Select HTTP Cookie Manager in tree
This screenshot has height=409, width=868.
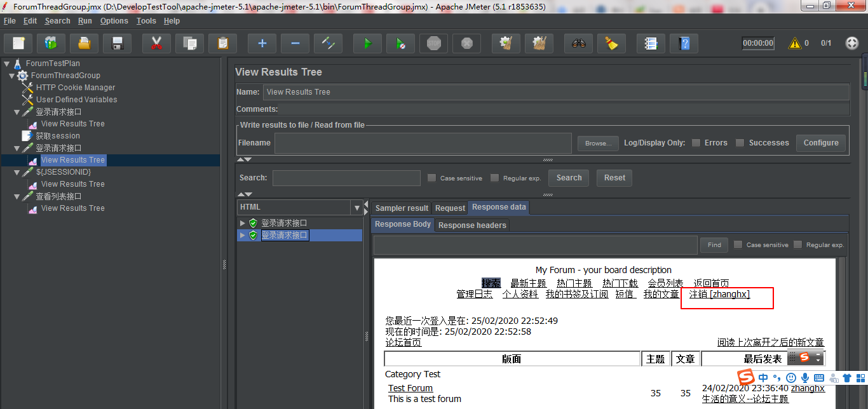coord(76,88)
